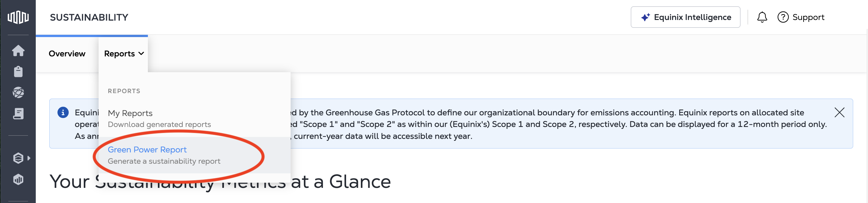The image size is (868, 203).
Task: Dismiss the emissions info banner
Action: (x=839, y=112)
